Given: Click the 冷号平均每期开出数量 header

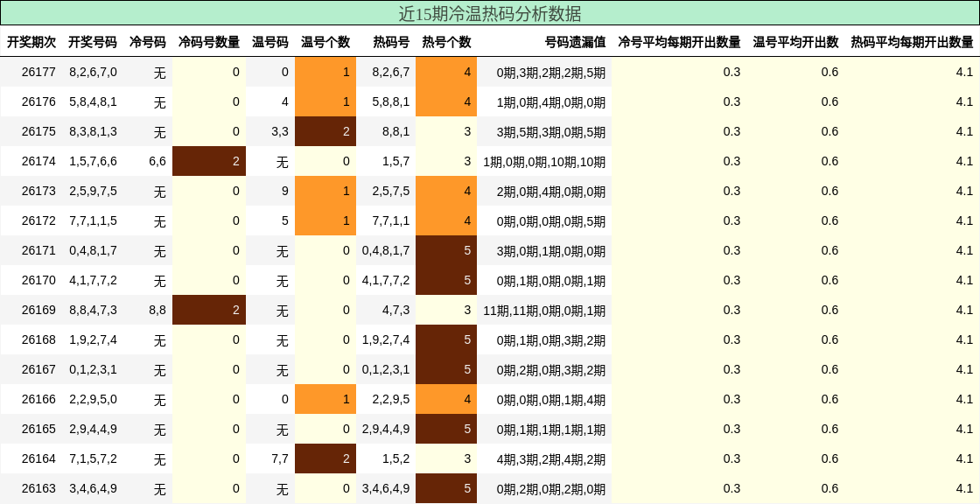Looking at the screenshot, I should [679, 42].
